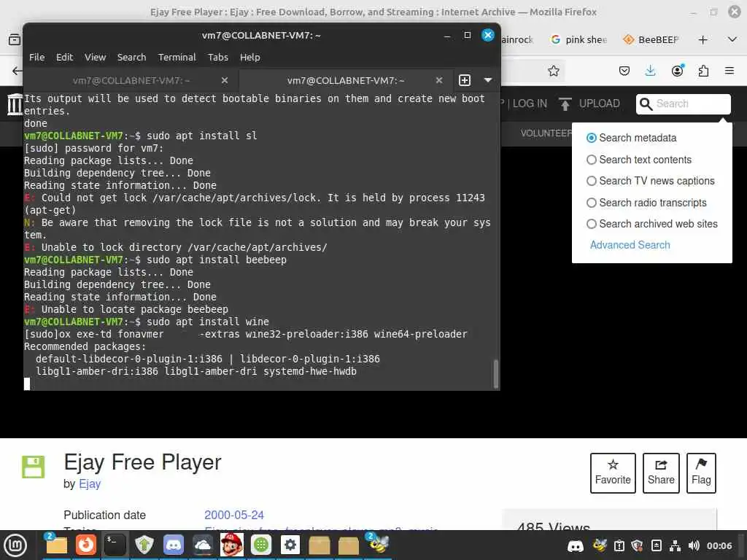Select Search TV news captions option

(x=591, y=181)
